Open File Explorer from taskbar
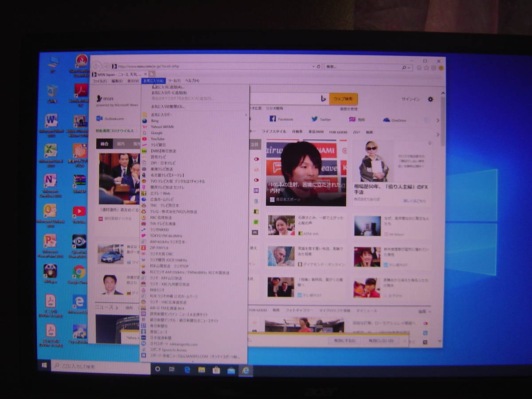Screen dimensions: 532x399 tap(201, 369)
